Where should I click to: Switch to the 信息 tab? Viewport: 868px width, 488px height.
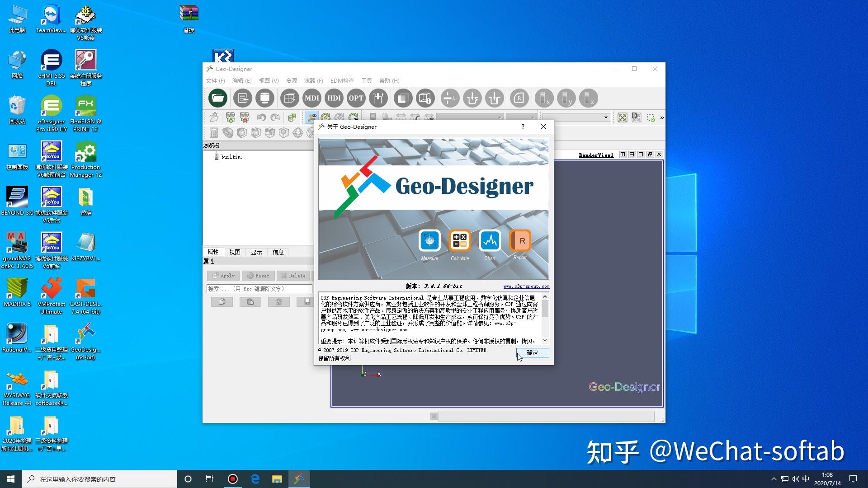click(278, 252)
